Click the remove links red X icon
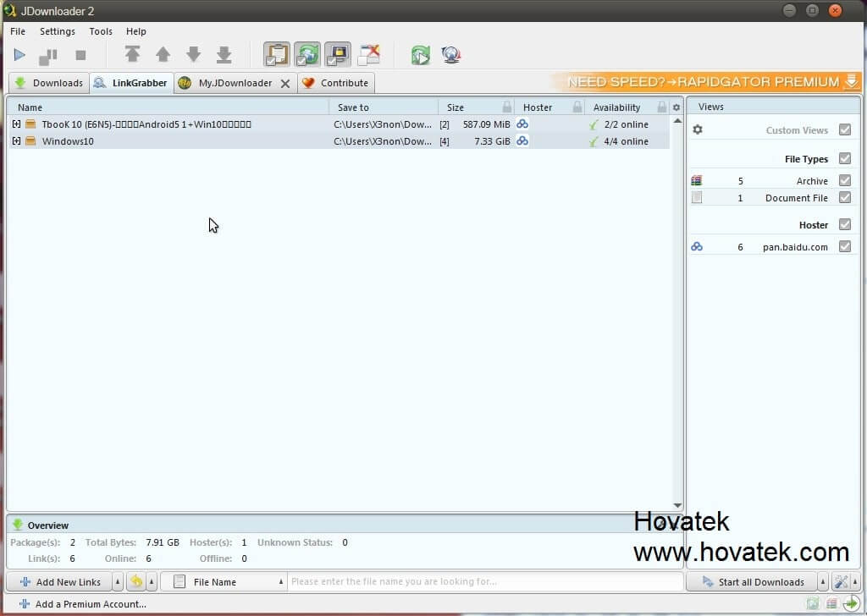Screen dimensions: 867x616 [368, 54]
